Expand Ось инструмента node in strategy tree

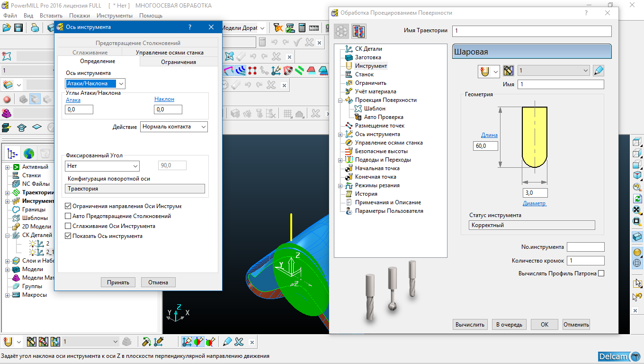340,135
